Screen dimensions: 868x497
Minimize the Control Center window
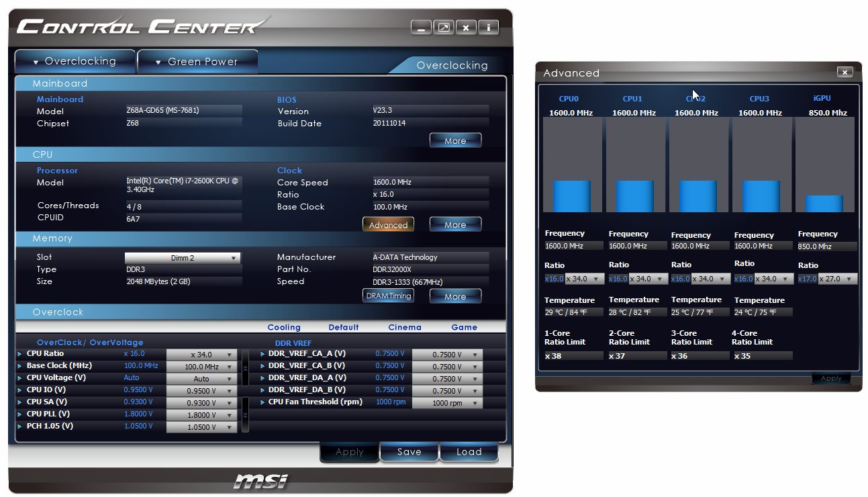coord(422,28)
